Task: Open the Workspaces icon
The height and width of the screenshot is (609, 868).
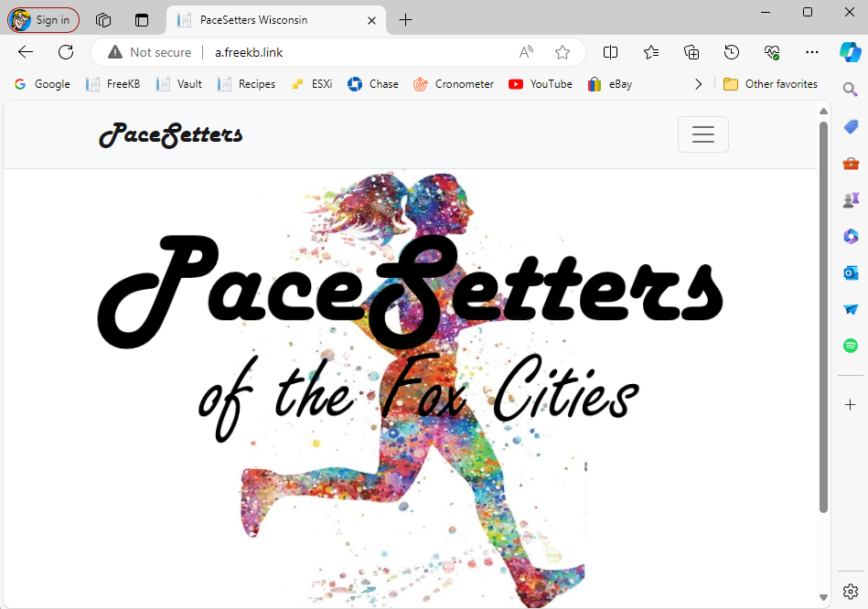Action: coord(103,20)
